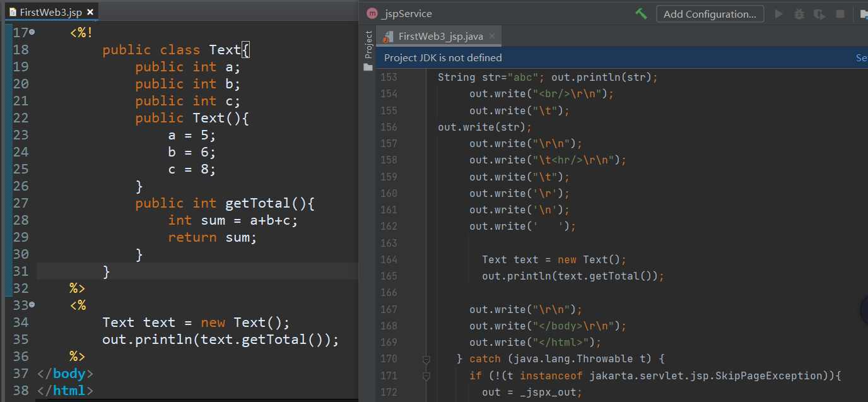Image resolution: width=868 pixels, height=402 pixels.
Task: Close the FirstWeb3.jsp tab
Action: [x=90, y=12]
